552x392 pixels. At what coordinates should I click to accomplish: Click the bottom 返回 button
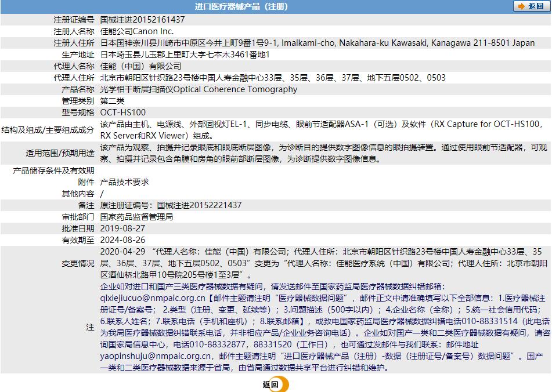[275, 384]
